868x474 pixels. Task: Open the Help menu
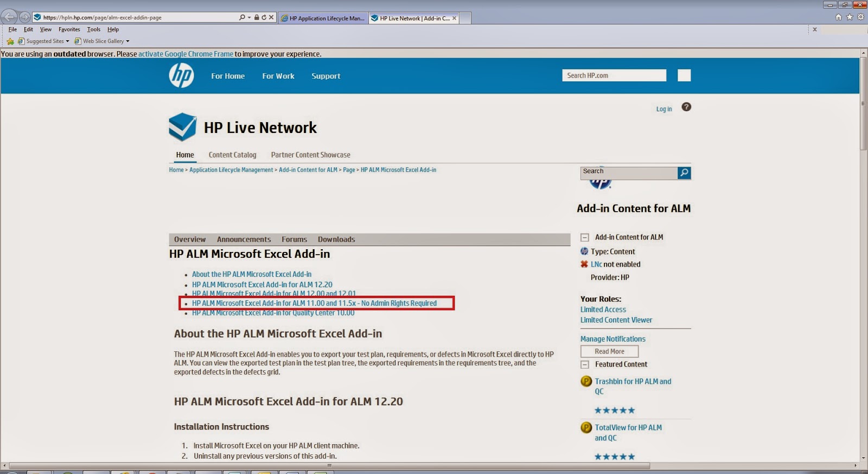point(113,29)
